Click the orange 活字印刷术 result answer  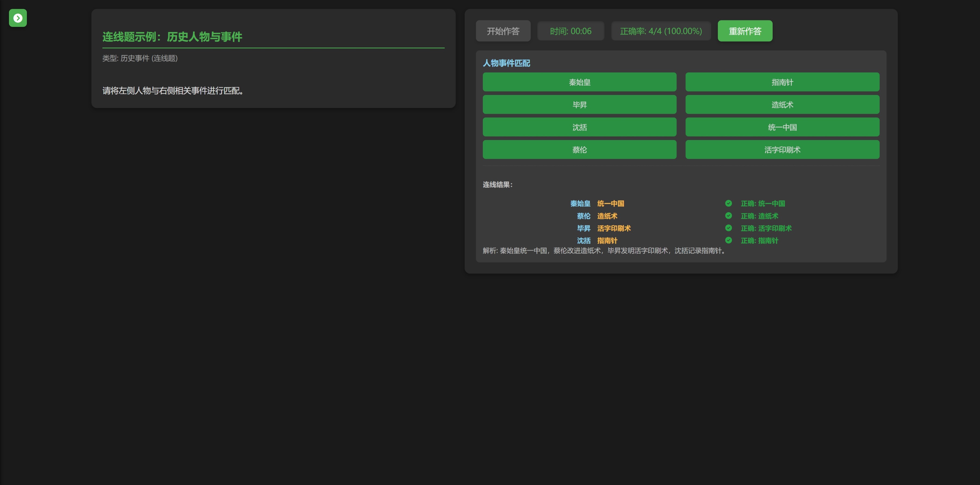[614, 228]
